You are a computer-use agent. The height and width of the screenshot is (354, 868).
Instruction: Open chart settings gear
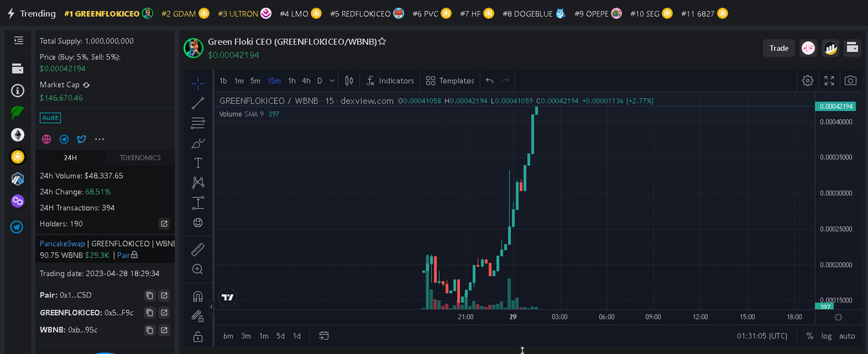[x=808, y=81]
